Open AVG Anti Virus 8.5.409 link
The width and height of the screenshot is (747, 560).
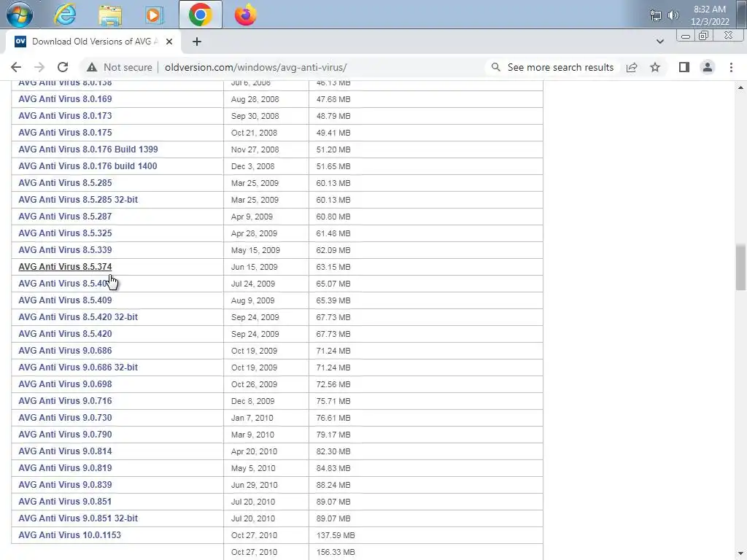pos(65,300)
